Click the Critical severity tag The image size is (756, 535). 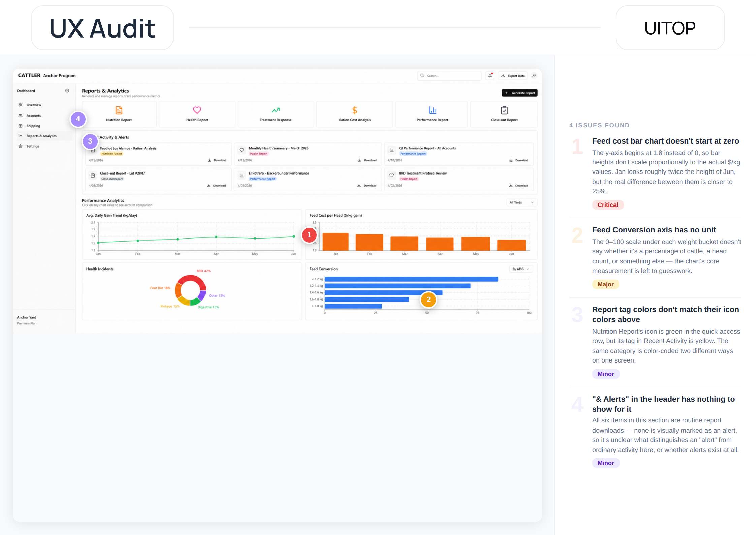click(608, 205)
